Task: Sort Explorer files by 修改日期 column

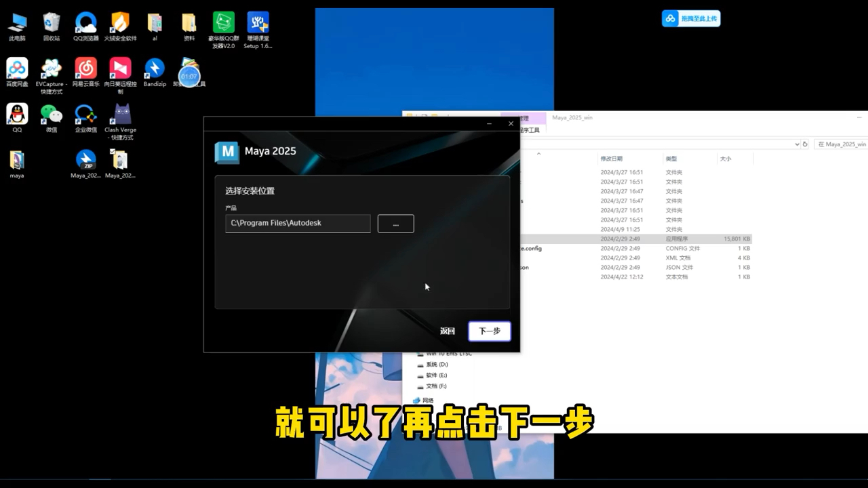Action: tap(611, 159)
